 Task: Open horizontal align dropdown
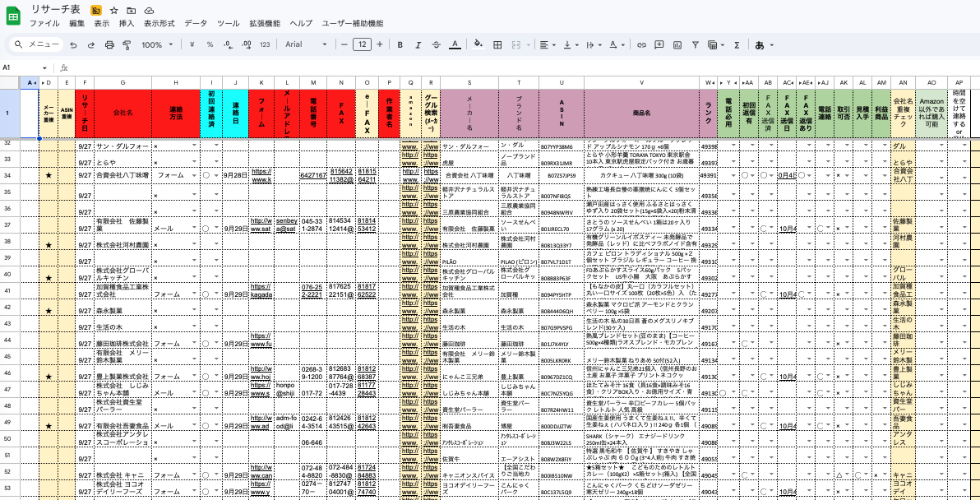point(548,45)
